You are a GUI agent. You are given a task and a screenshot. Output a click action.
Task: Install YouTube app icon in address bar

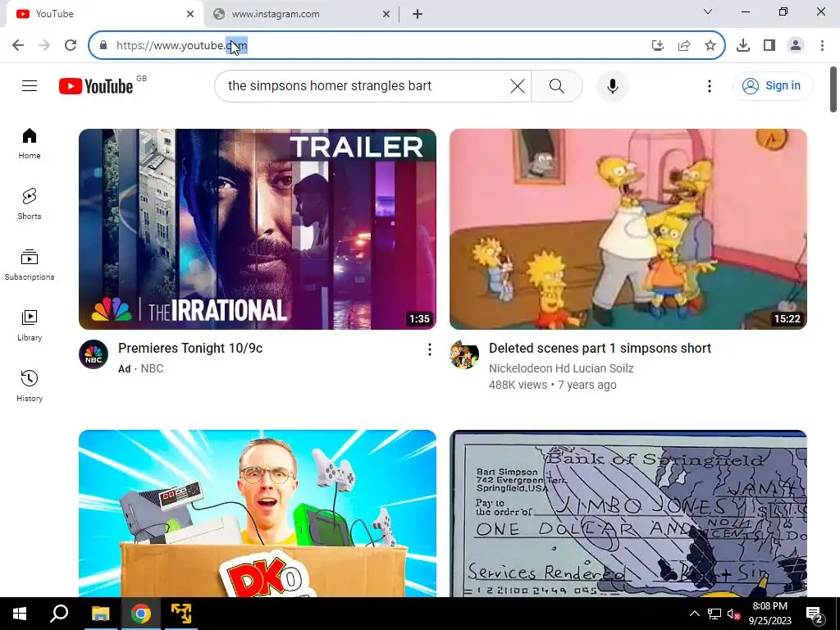pyautogui.click(x=658, y=45)
